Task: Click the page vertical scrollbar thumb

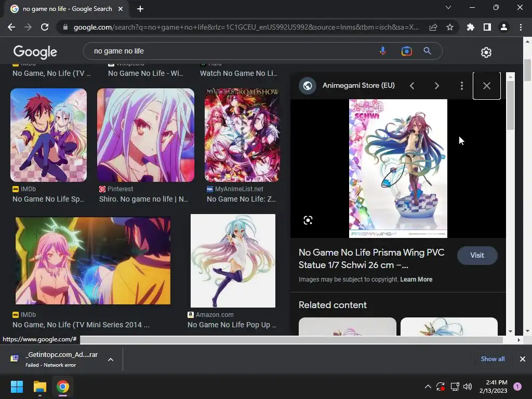Action: click(x=527, y=70)
